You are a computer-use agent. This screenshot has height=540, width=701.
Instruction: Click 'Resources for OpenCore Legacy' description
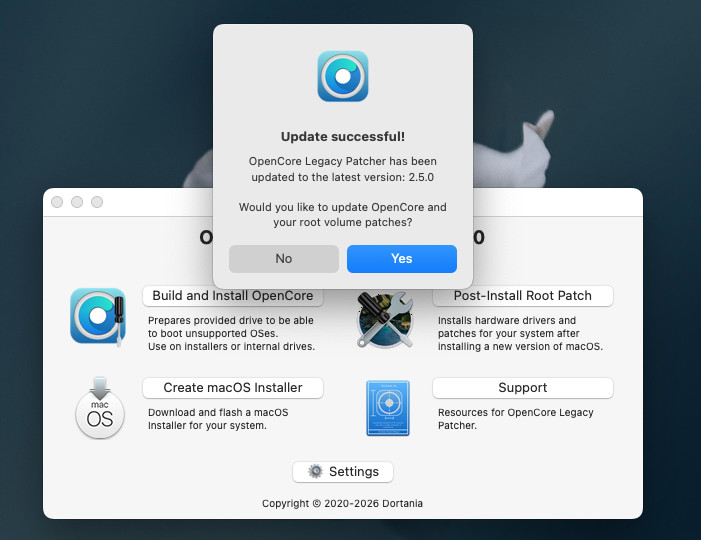click(x=515, y=412)
